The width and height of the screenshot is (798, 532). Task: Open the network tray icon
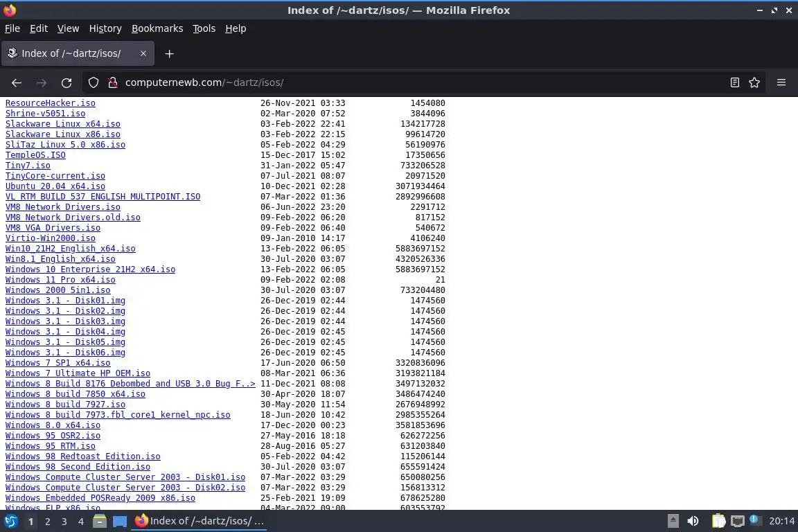[x=738, y=521]
